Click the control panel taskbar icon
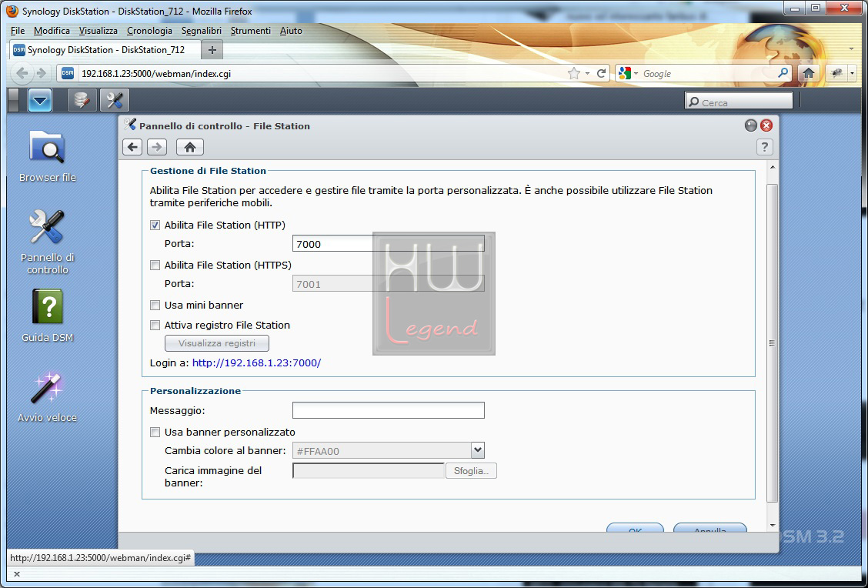The width and height of the screenshot is (868, 588). coord(115,100)
